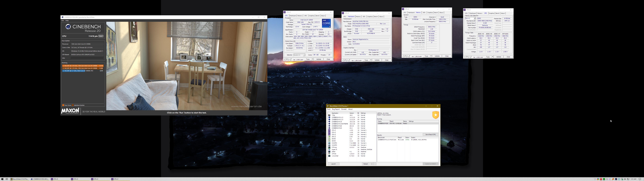Select the 7-Zip icon in BenchMate list

(x=329, y=115)
